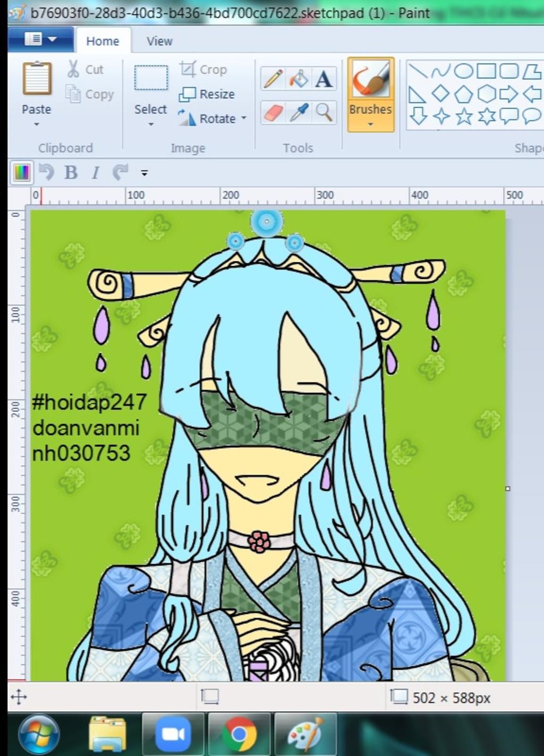
Task: Open the blue Paint file menu button
Action: (40, 39)
